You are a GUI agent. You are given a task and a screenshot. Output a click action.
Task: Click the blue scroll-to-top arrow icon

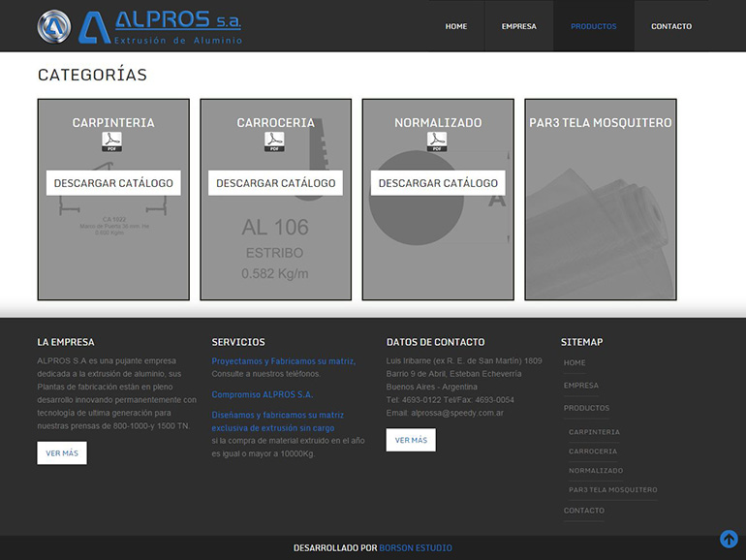pos(729,539)
